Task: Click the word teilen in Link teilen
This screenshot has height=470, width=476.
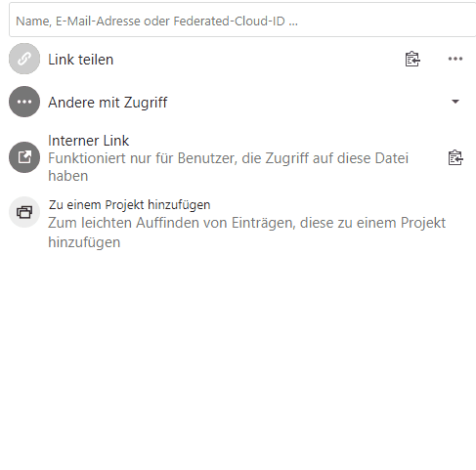Action: pyautogui.click(x=96, y=60)
